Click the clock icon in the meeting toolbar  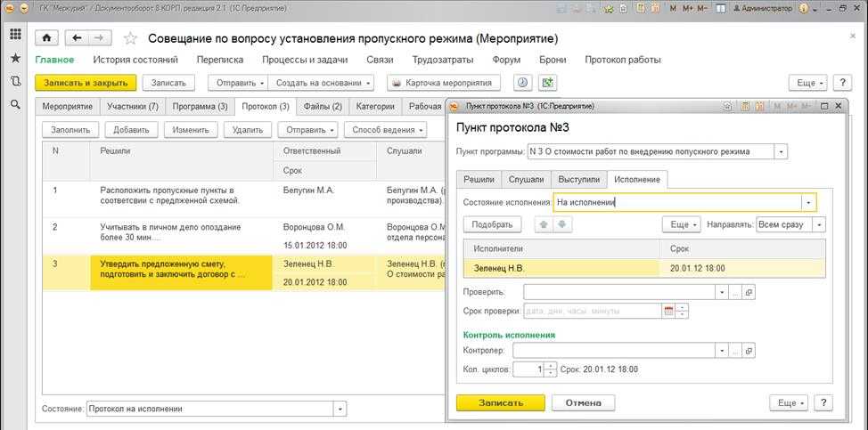click(522, 83)
